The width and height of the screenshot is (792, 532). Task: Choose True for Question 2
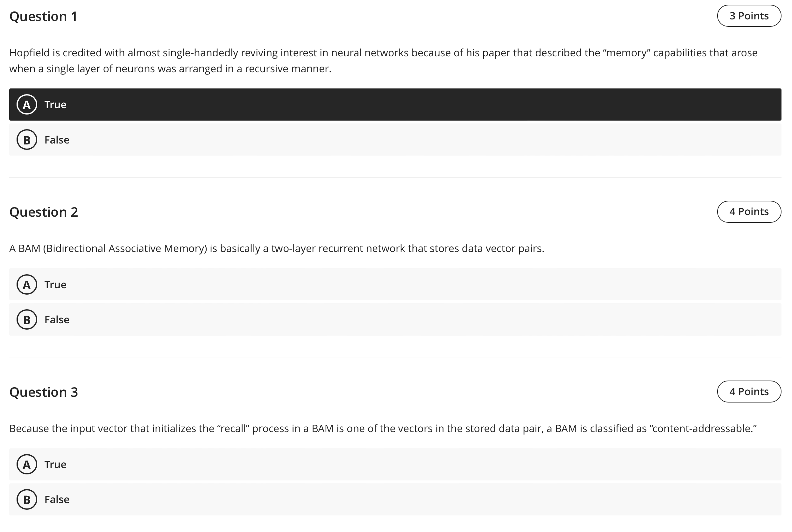[x=395, y=284]
